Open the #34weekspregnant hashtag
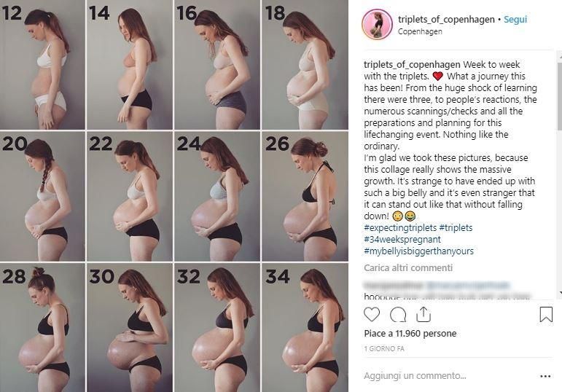Viewport: 562px width, 392px height. point(402,240)
